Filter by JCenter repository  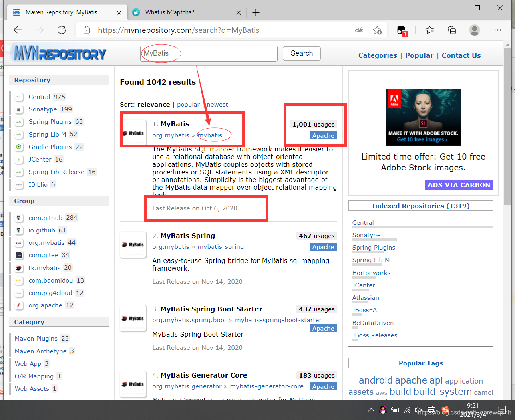click(x=40, y=159)
